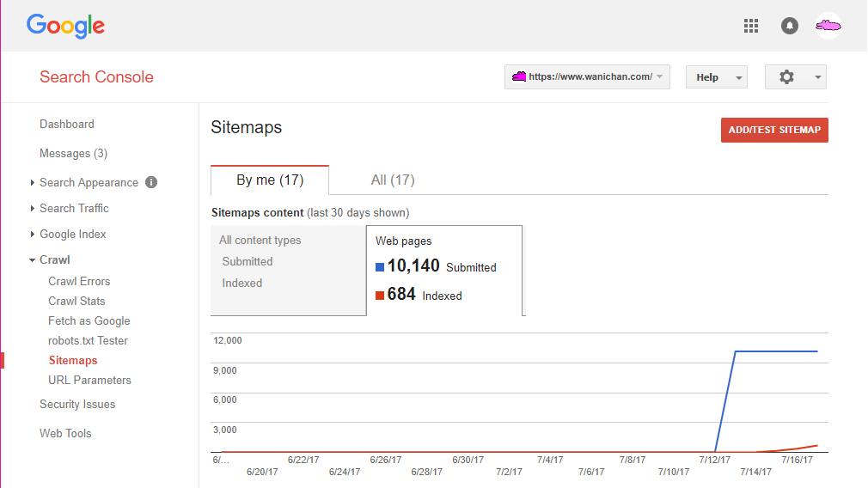Click the red Indexed legend square

(380, 296)
